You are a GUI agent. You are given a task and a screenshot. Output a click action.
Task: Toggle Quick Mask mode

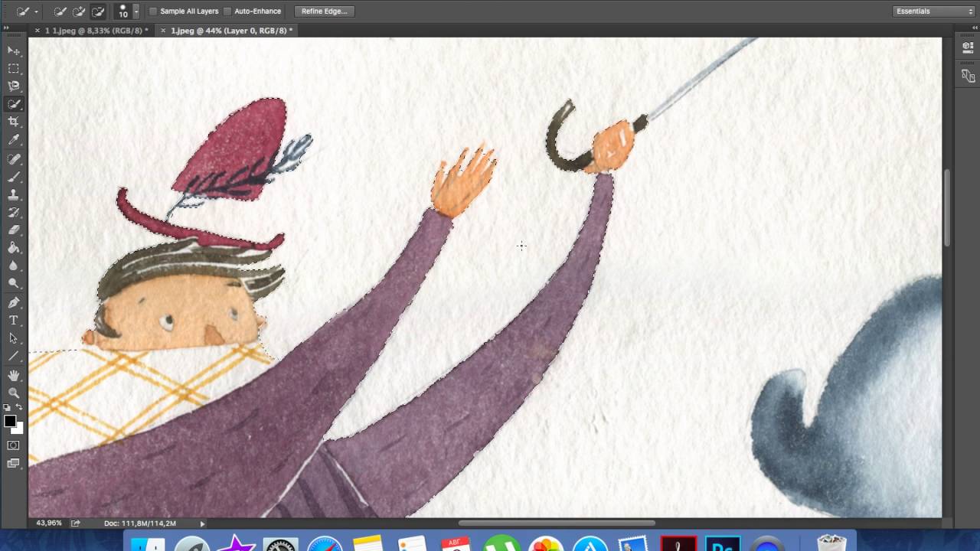coord(14,445)
